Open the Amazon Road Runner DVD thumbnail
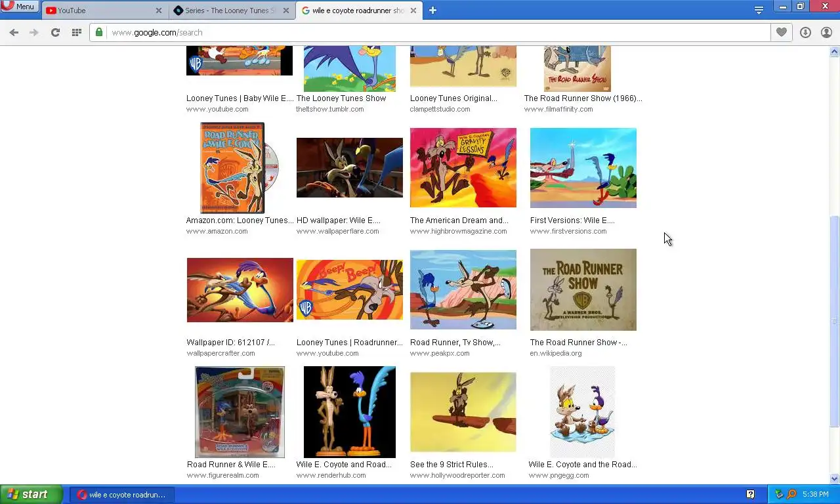Viewport: 840px width, 504px height. point(240,168)
